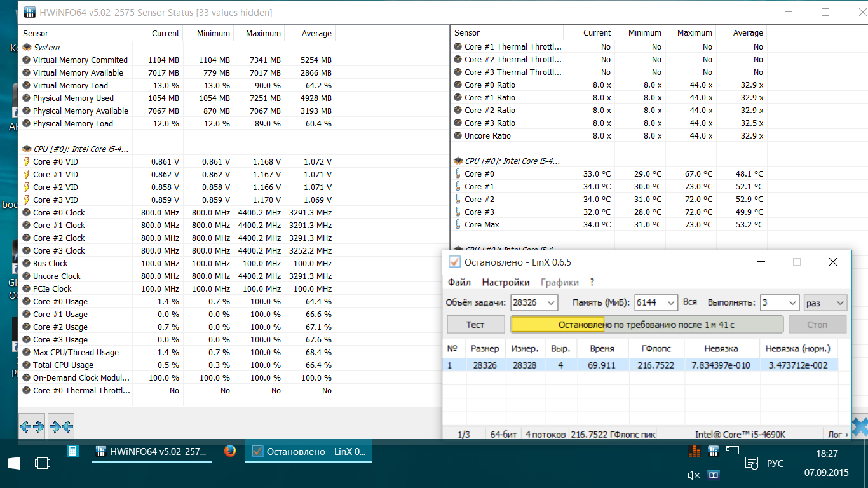Select the Core #1 Usage sensor row label

point(60,314)
